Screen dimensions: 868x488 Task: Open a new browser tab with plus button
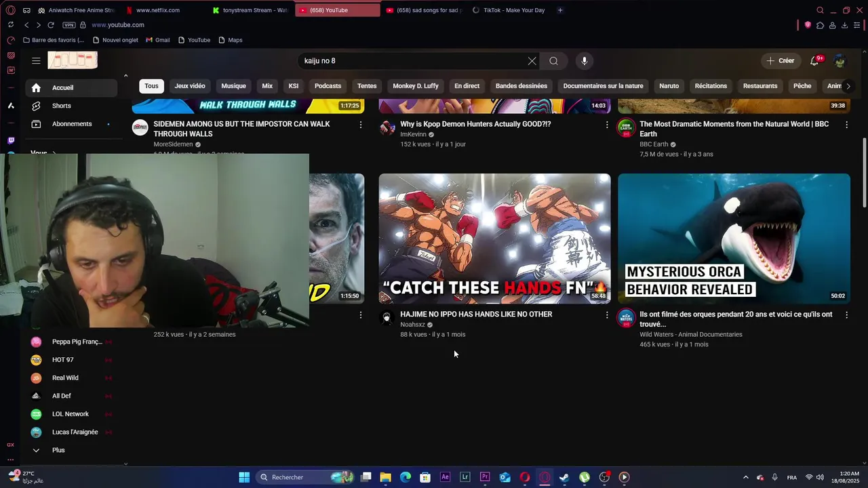coord(560,10)
